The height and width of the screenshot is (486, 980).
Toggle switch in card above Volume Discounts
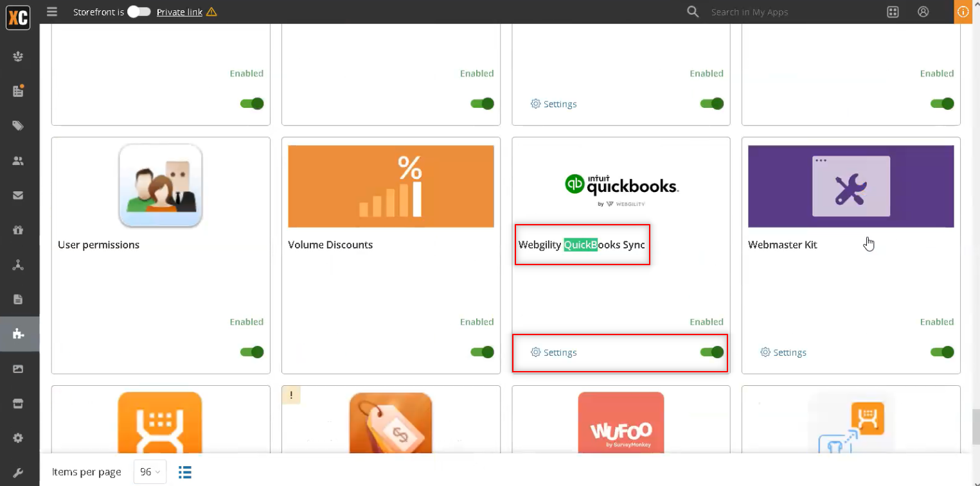(482, 103)
